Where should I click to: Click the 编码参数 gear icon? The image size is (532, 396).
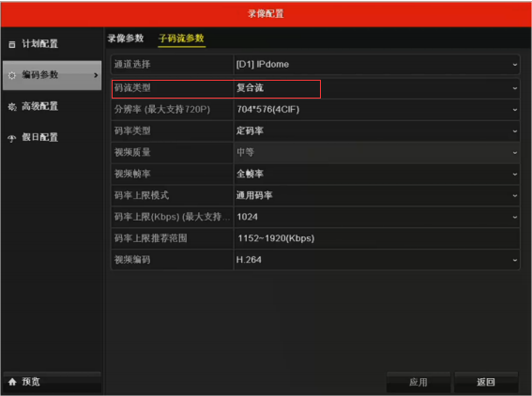12,75
